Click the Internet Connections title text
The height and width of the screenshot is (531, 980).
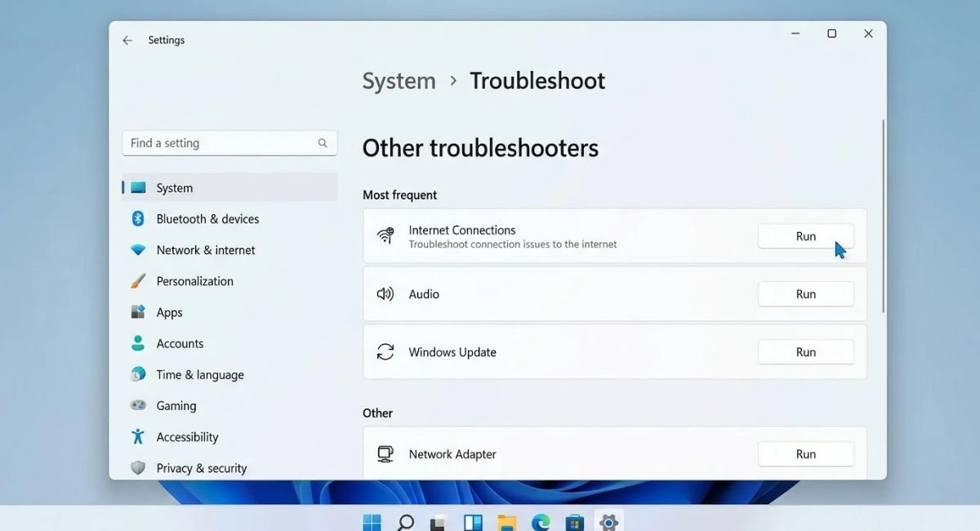(462, 230)
